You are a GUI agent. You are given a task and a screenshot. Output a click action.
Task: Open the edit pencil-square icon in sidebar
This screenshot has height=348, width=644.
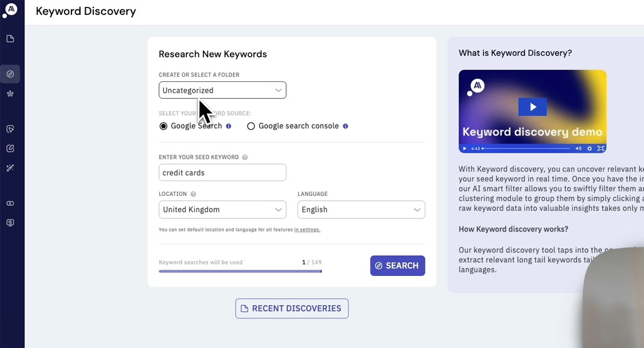tap(10, 148)
